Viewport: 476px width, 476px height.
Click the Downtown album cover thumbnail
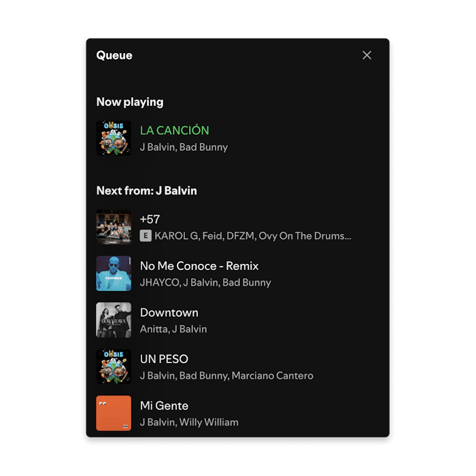[x=114, y=320]
